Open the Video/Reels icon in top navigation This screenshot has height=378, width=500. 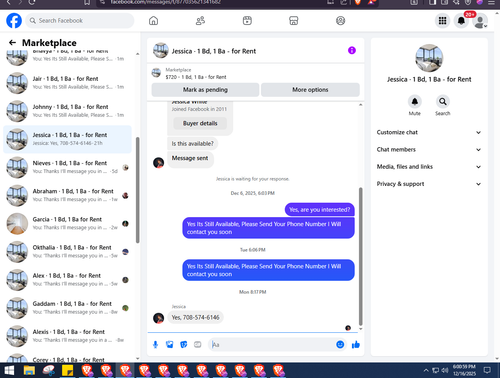coord(247,21)
